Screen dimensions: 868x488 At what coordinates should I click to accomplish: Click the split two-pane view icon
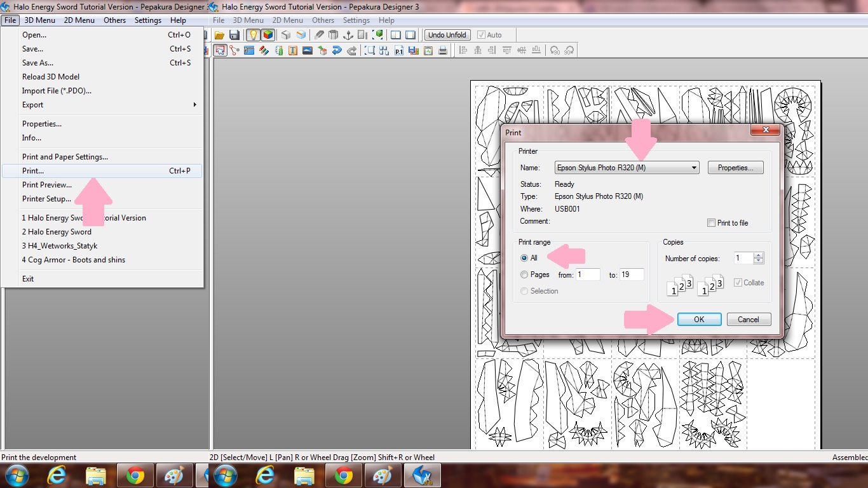[x=396, y=35]
